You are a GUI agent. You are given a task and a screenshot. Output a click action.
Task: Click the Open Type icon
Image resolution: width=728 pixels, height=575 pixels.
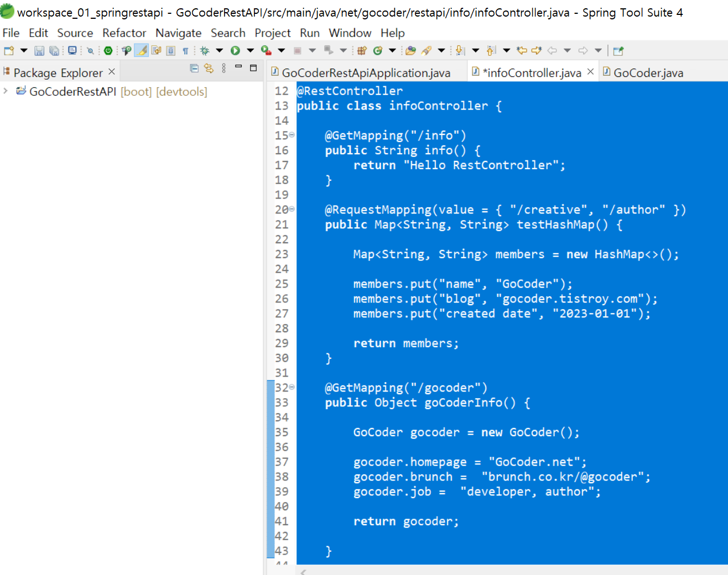[x=410, y=51]
